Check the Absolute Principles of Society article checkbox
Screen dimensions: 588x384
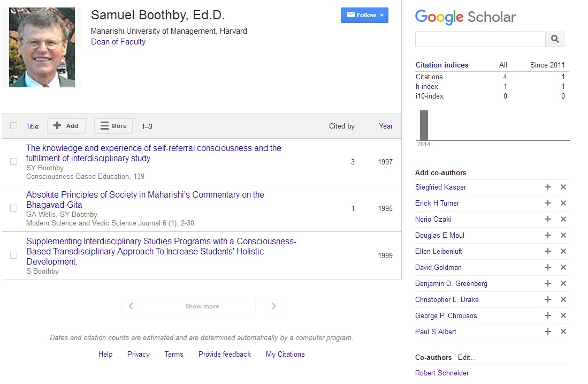13,208
